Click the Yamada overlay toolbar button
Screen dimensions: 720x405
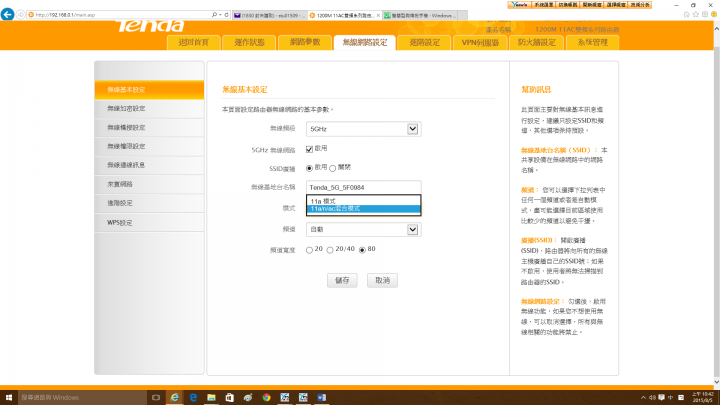[x=519, y=5]
